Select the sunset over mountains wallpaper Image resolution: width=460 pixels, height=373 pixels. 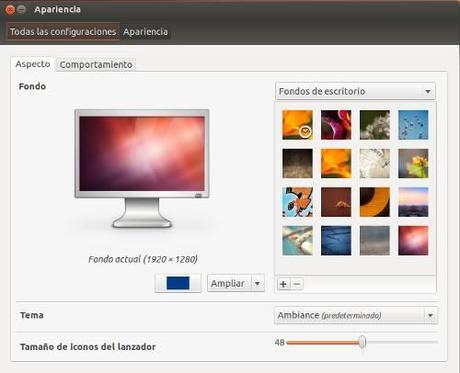point(413,202)
